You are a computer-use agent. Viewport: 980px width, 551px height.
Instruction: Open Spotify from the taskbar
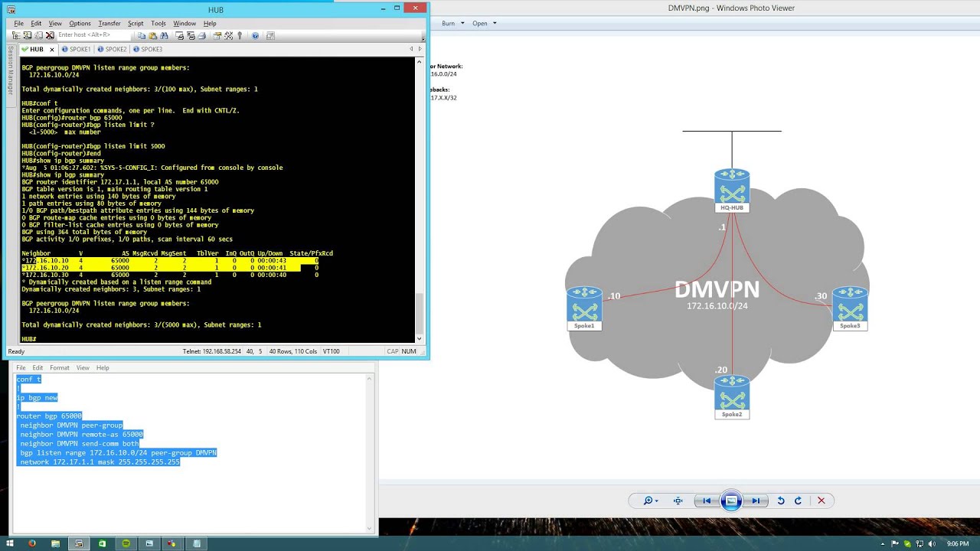coord(126,543)
